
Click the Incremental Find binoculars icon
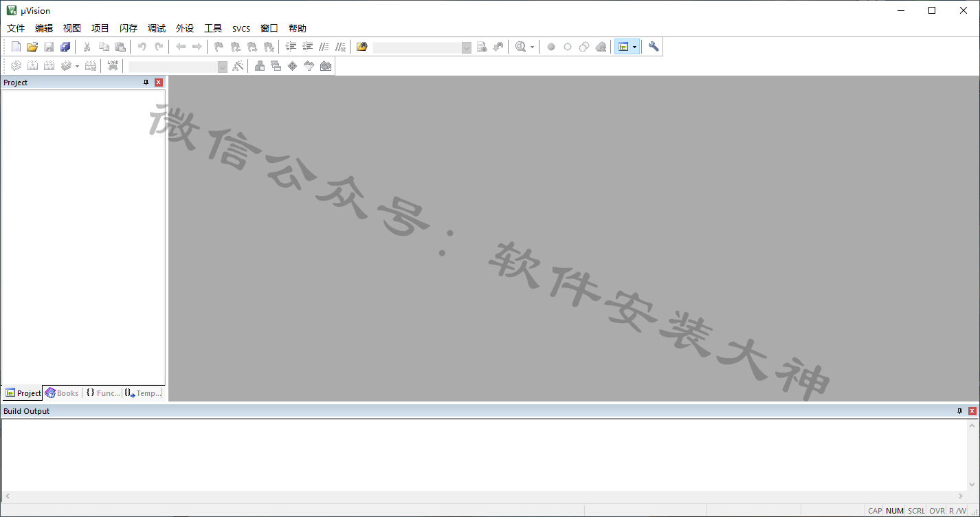pyautogui.click(x=498, y=47)
